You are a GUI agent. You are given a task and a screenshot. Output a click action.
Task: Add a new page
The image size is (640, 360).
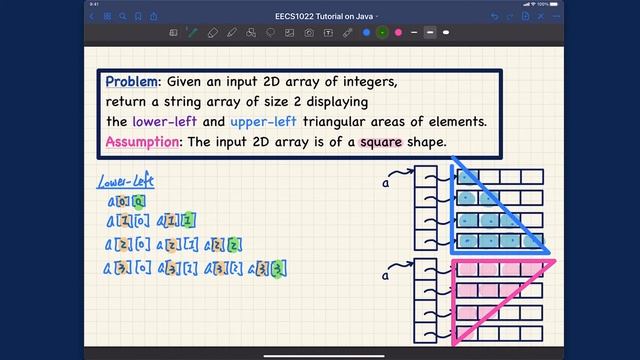[525, 16]
